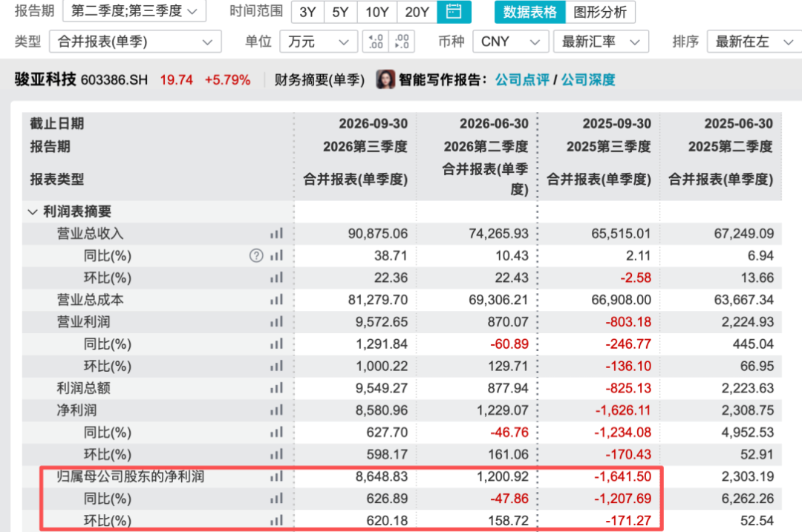
Task: Click 2026第三季度 report period header
Action: (x=365, y=147)
